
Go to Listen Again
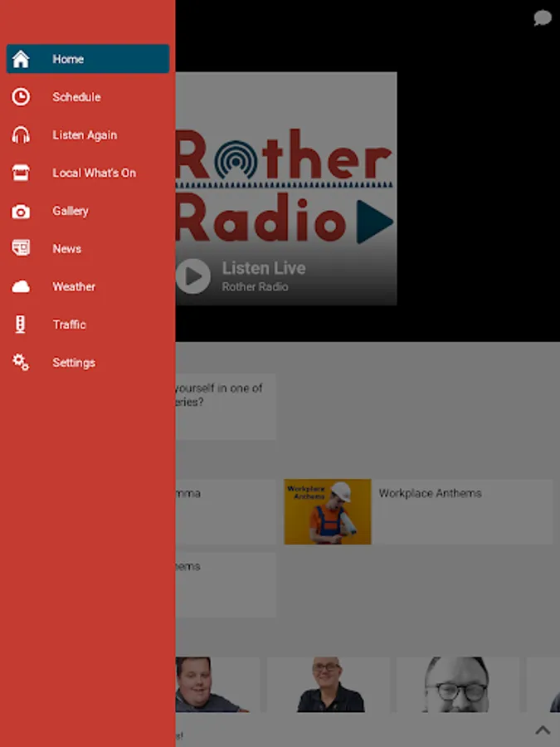(88, 134)
